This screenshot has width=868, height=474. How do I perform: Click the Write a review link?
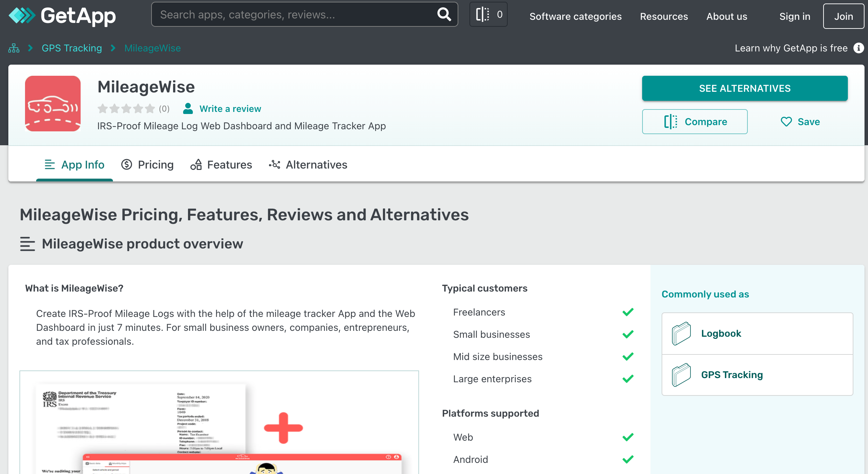(x=230, y=109)
